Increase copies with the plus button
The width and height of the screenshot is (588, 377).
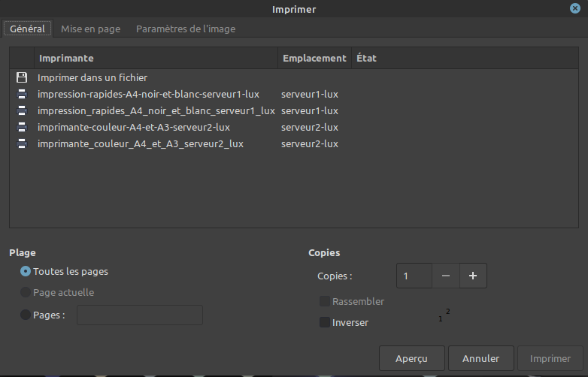pos(473,276)
